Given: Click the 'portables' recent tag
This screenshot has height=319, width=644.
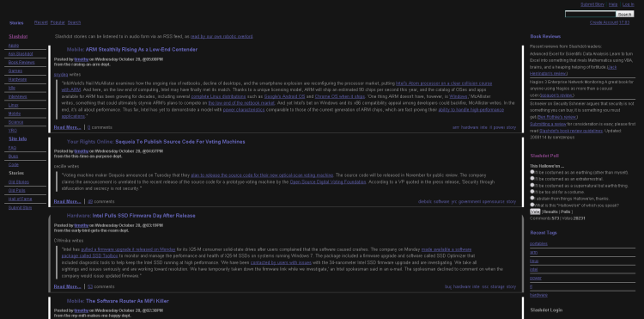Looking at the screenshot, I should click(x=538, y=244).
